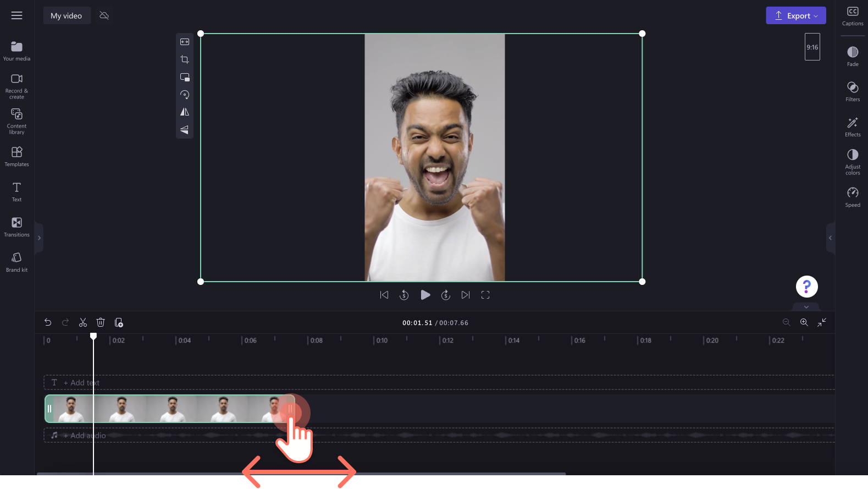Screen dimensions: 868x489
Task: Select the video clip on the timeline
Action: click(x=170, y=409)
